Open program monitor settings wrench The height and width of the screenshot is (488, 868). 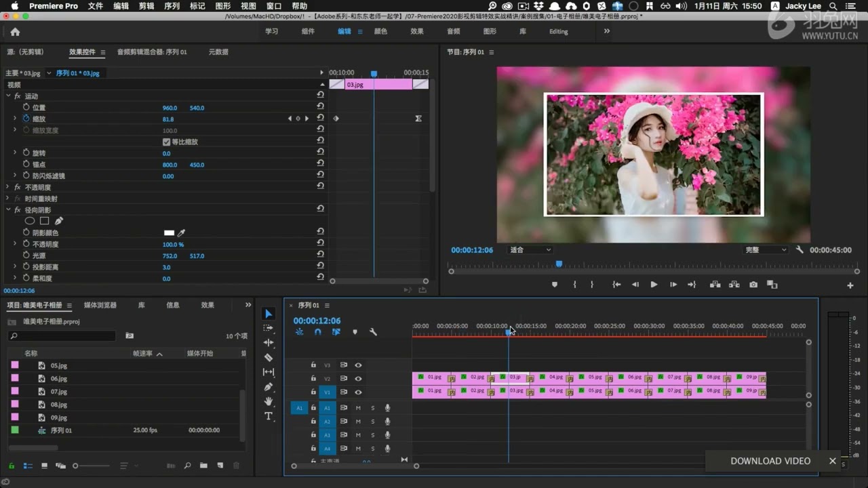[x=800, y=249]
